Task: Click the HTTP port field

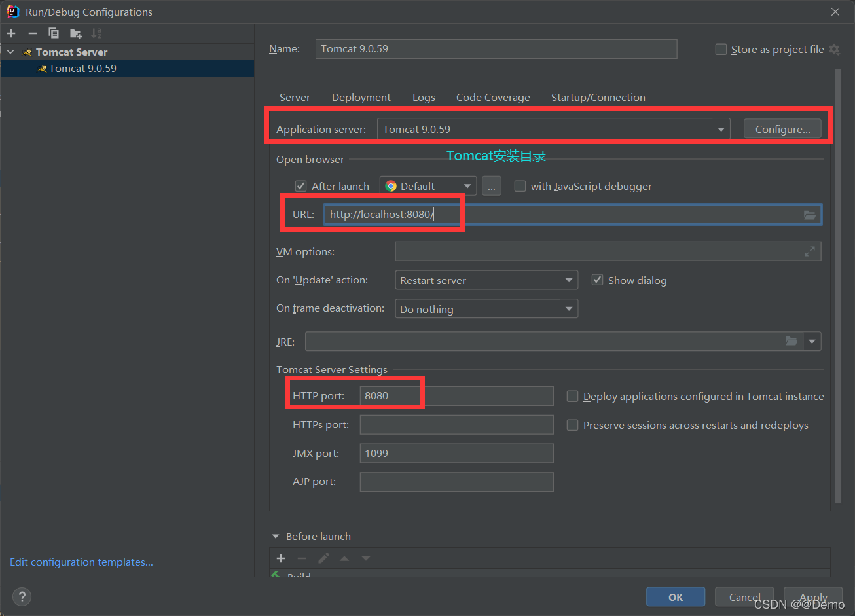Action: click(456, 395)
